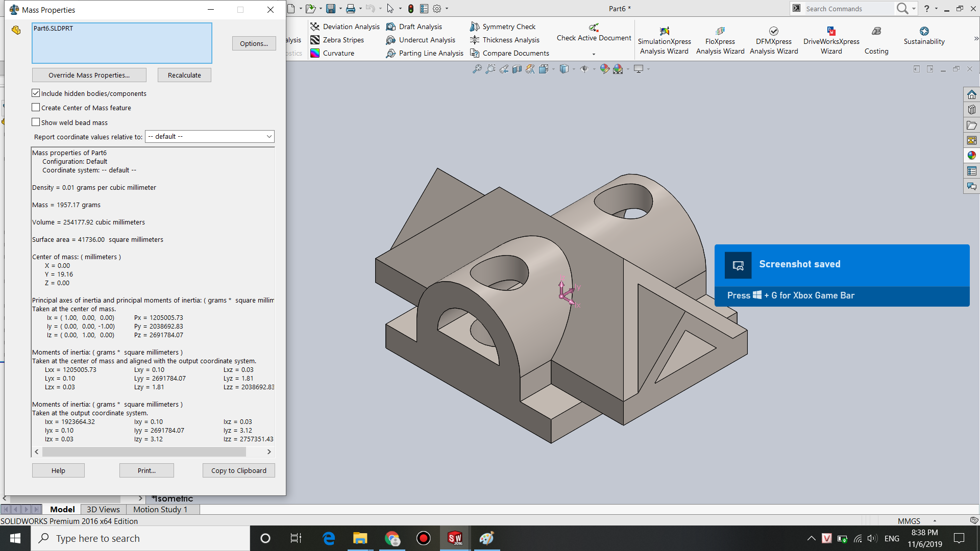Switch to the Model tab

pyautogui.click(x=62, y=509)
